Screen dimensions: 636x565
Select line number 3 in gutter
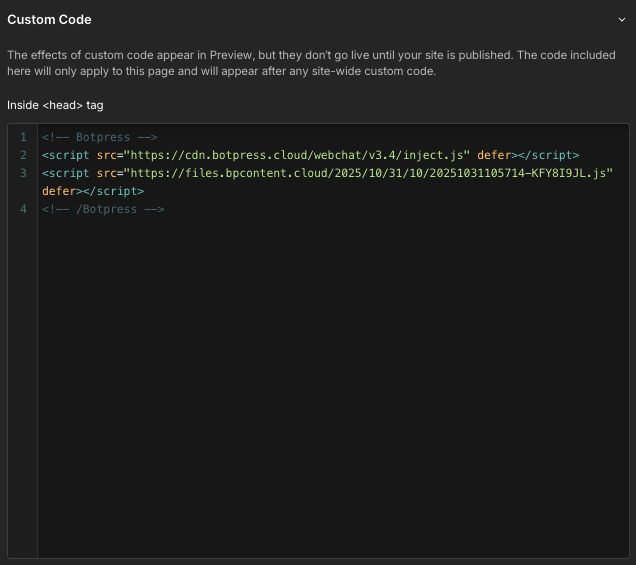click(x=23, y=173)
